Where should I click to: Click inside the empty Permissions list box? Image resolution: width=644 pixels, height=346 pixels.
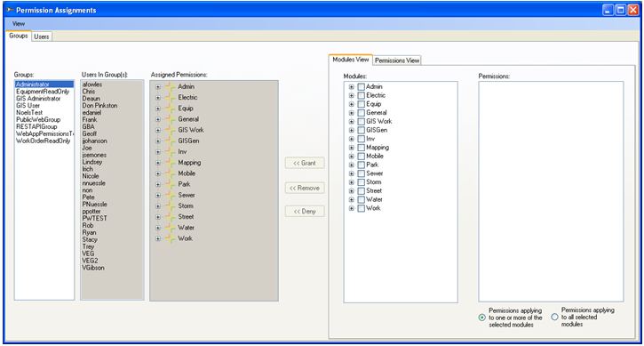[x=551, y=191]
